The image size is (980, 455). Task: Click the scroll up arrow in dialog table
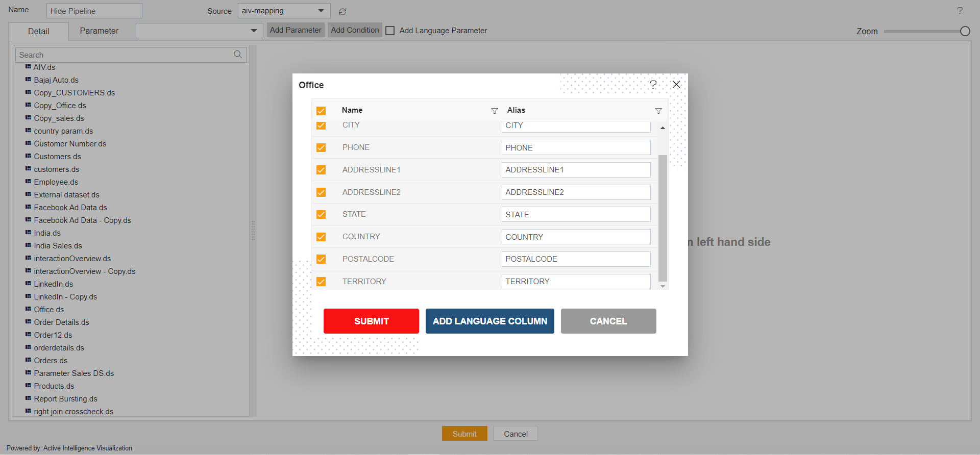(x=663, y=128)
